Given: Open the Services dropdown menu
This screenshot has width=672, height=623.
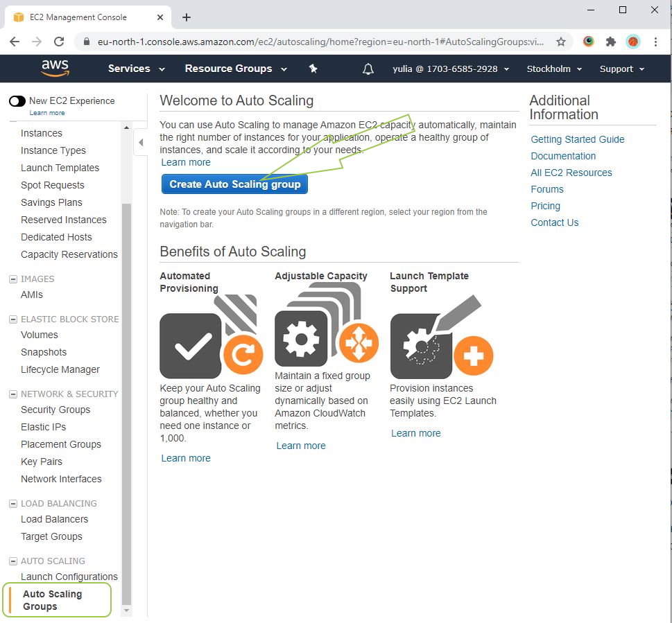Looking at the screenshot, I should pos(137,69).
